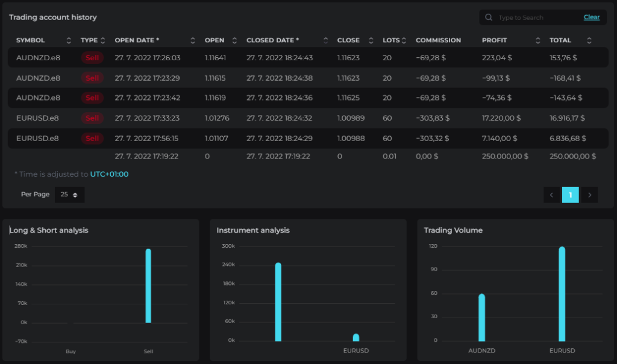Image resolution: width=617 pixels, height=364 pixels.
Task: Go to next page arrow
Action: click(x=589, y=195)
